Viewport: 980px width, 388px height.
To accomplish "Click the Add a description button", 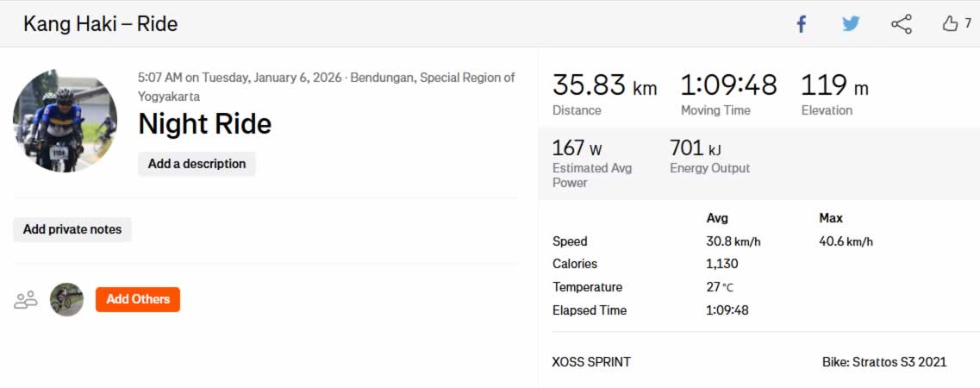I will click(197, 164).
